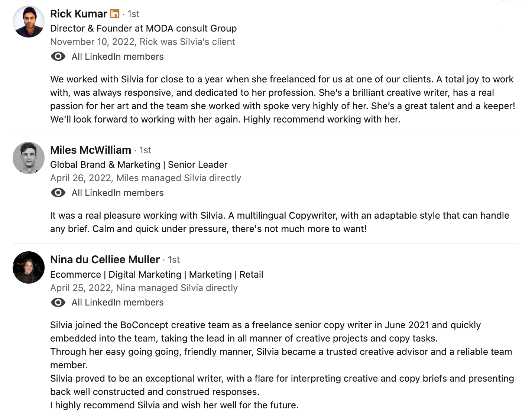Click the headline 'Director & Founder at MODA consult Group'
The height and width of the screenshot is (418, 532).
tap(143, 28)
